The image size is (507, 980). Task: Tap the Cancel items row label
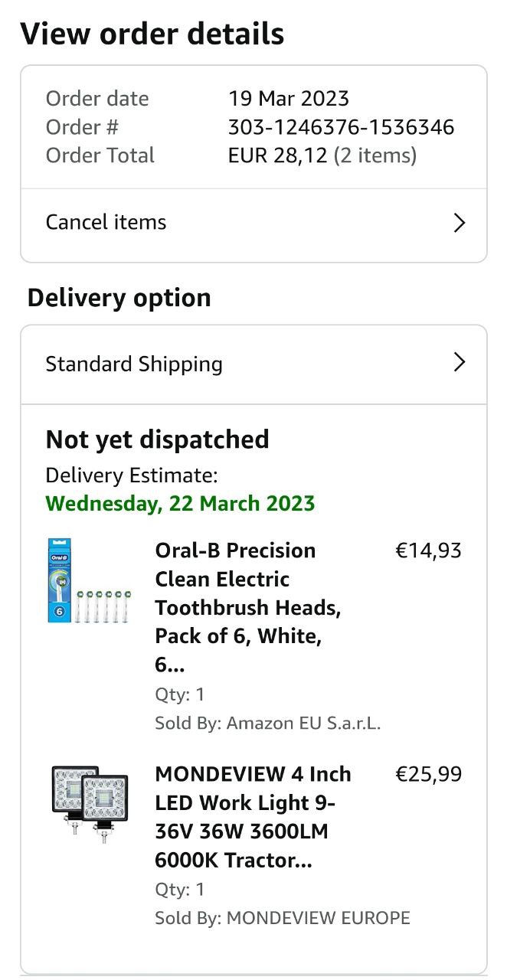pos(106,223)
